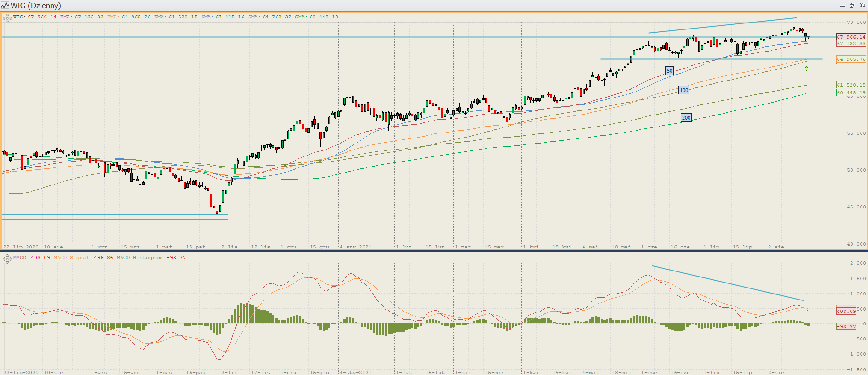Select the green up arrow marker on chart
This screenshot has width=868, height=375.
click(x=806, y=69)
